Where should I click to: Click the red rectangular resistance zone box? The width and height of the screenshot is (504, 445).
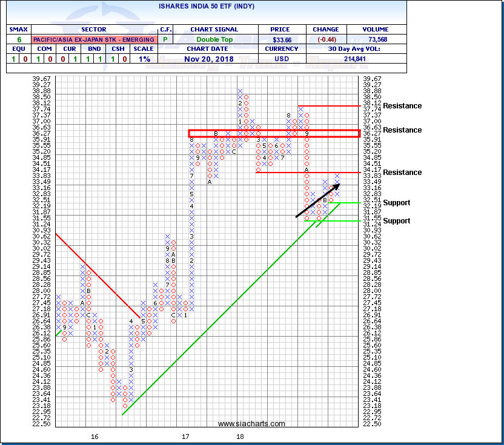coord(274,133)
